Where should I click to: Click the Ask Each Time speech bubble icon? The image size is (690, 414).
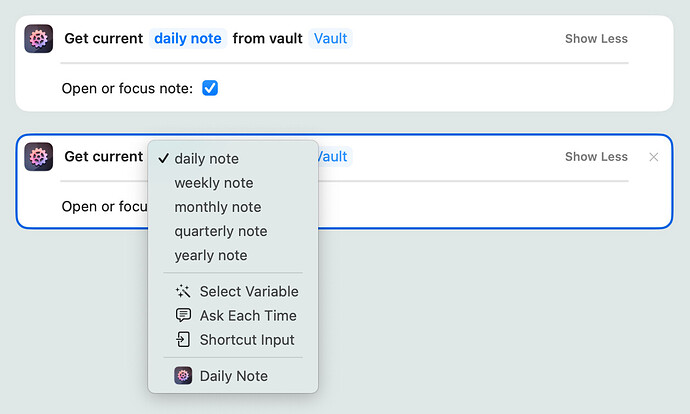coord(183,316)
